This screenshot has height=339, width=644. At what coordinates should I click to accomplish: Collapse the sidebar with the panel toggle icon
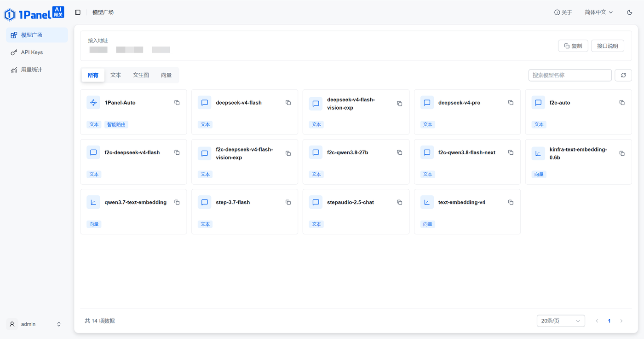pyautogui.click(x=78, y=12)
